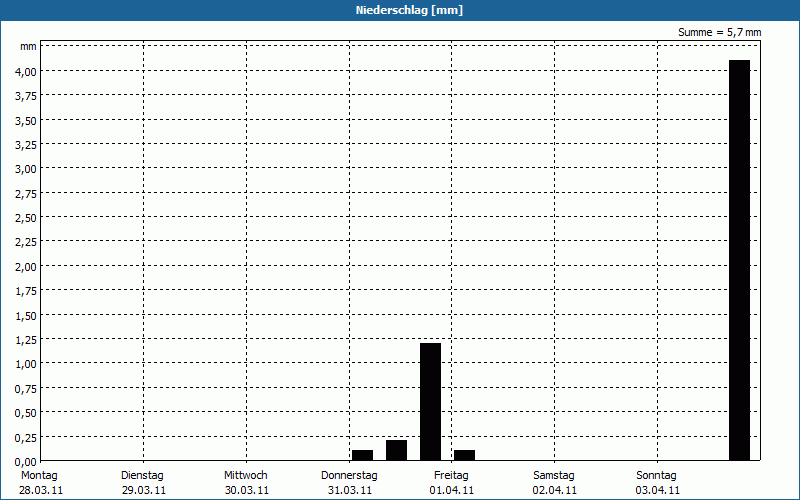The width and height of the screenshot is (800, 500).
Task: Click the 3,75 y-axis value
Action: click(26, 96)
